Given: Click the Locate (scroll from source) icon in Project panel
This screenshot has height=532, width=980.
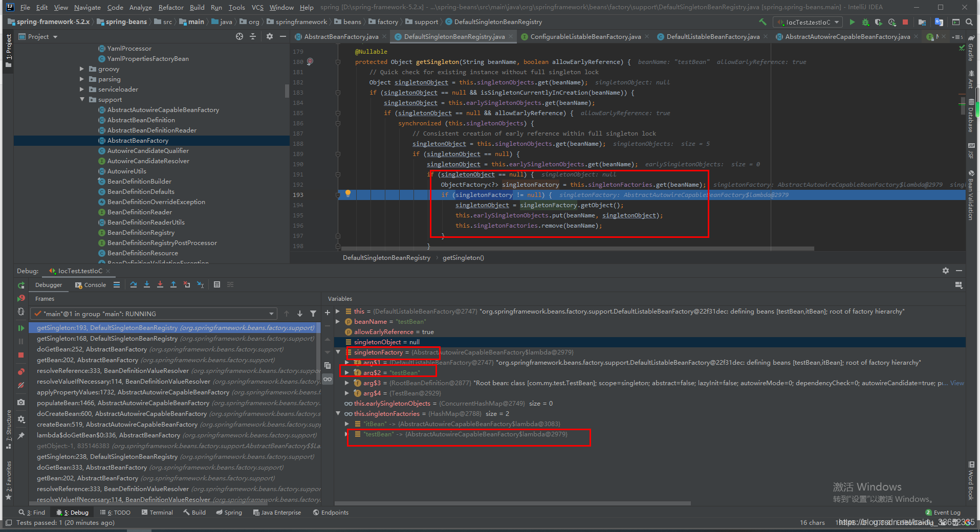Looking at the screenshot, I should tap(239, 36).
